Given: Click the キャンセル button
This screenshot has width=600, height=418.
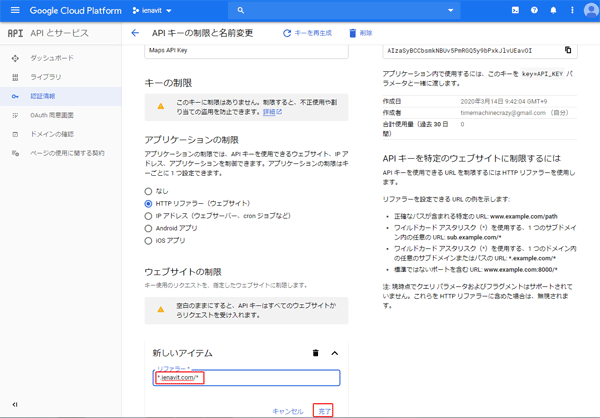Looking at the screenshot, I should point(287,411).
